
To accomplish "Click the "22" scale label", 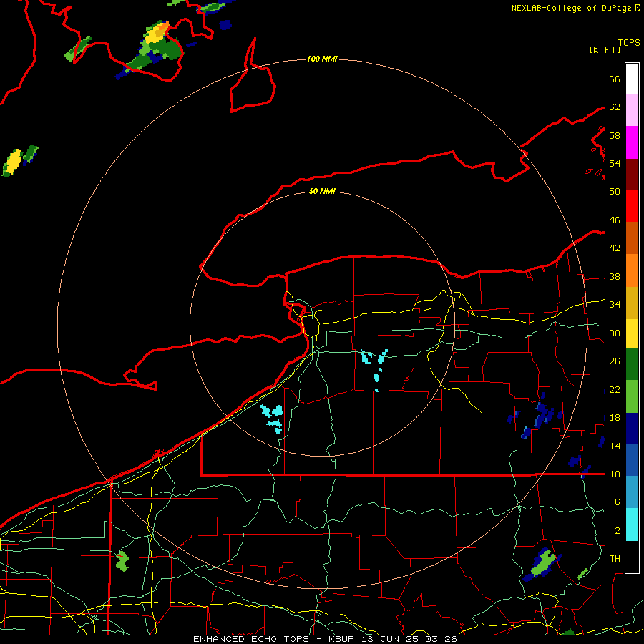I will tap(615, 389).
